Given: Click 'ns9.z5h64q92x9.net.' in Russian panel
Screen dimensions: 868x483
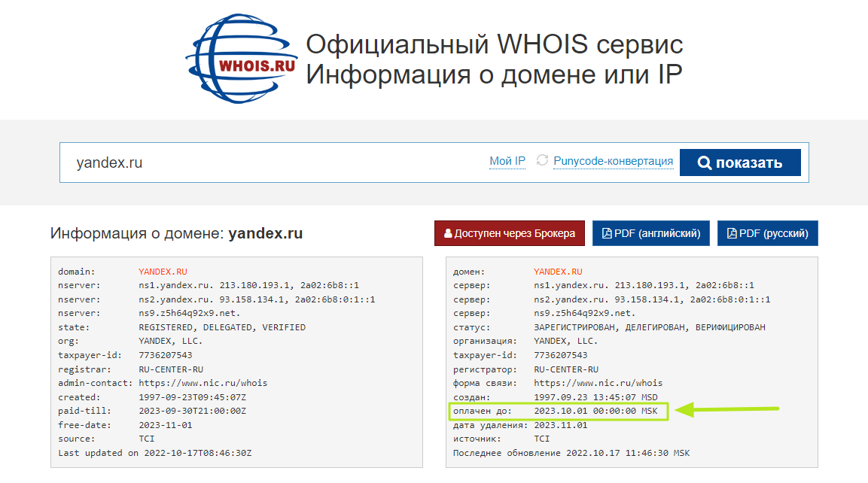Looking at the screenshot, I should pos(585,313).
